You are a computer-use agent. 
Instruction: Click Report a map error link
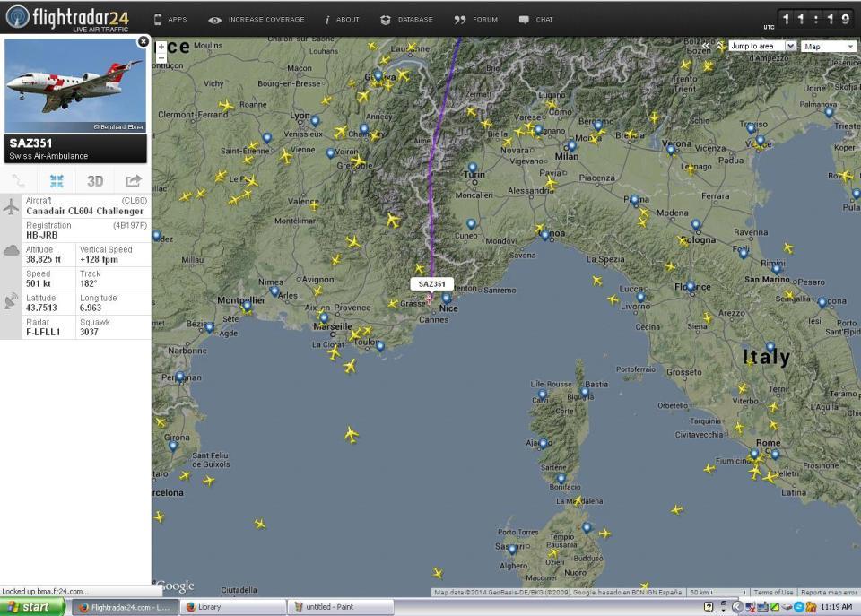[x=829, y=593]
